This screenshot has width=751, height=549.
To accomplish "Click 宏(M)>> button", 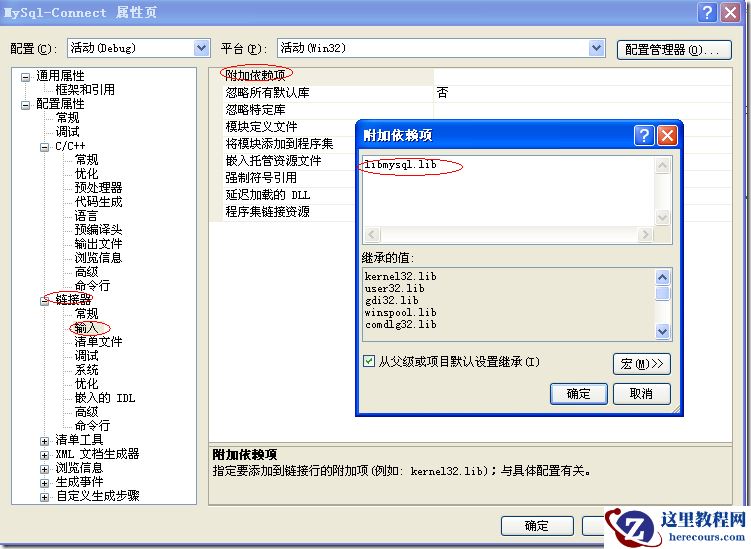I will click(x=642, y=364).
